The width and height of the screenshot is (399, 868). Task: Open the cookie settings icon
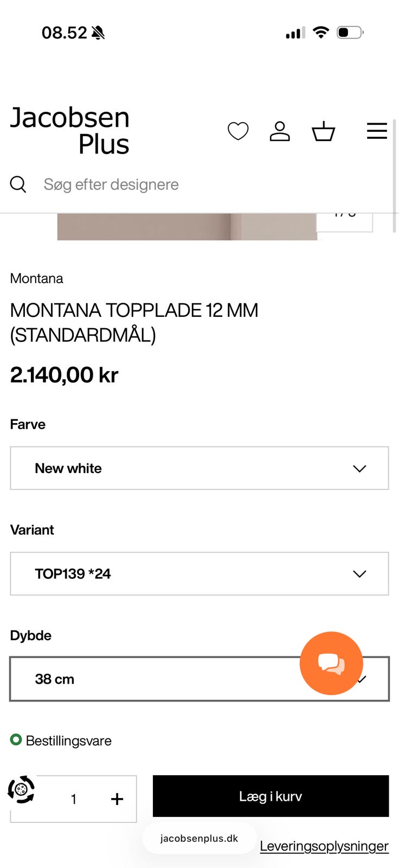pyautogui.click(x=21, y=789)
